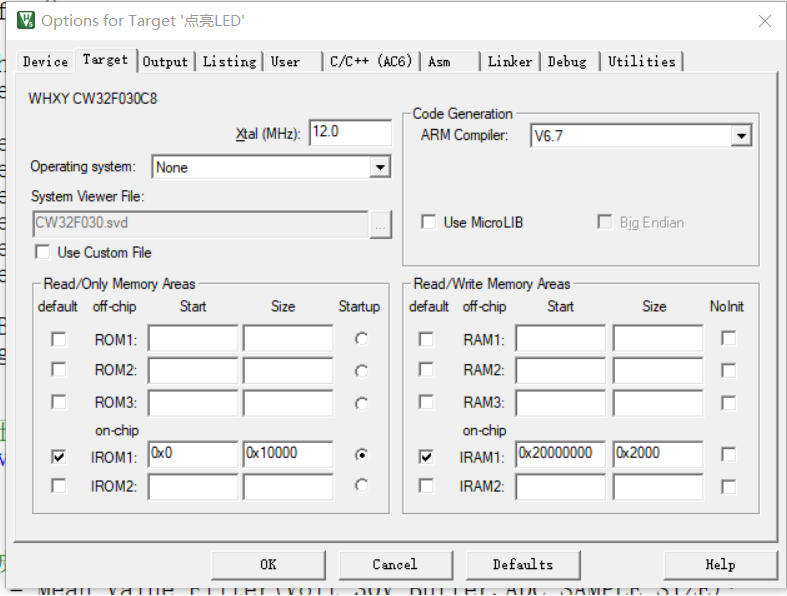This screenshot has width=787, height=596.
Task: Toggle the RAM3 NoInit checkbox
Action: pyautogui.click(x=728, y=403)
